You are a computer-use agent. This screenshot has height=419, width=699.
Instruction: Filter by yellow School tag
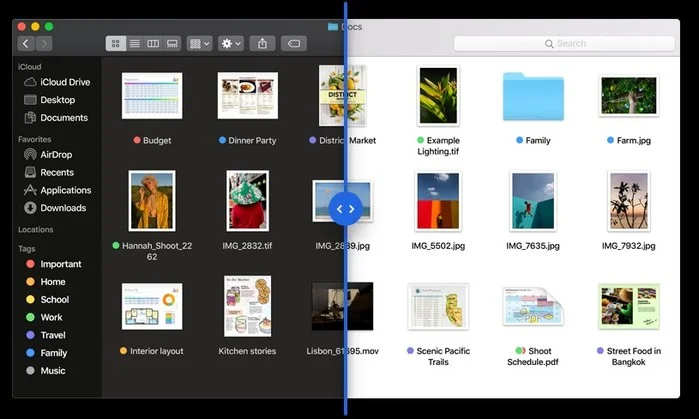pyautogui.click(x=47, y=300)
